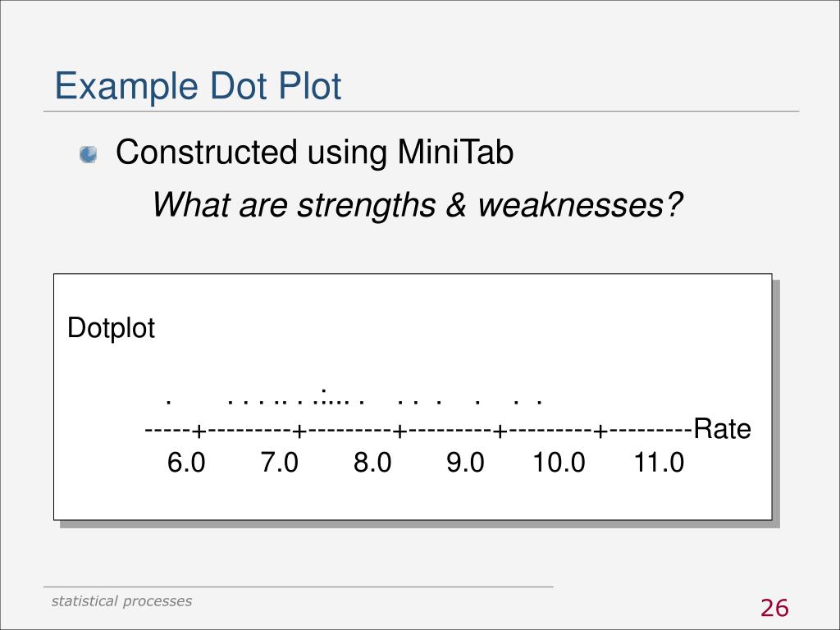The width and height of the screenshot is (840, 630).
Task: Select the 'Dotplot' label
Action: coord(111,328)
